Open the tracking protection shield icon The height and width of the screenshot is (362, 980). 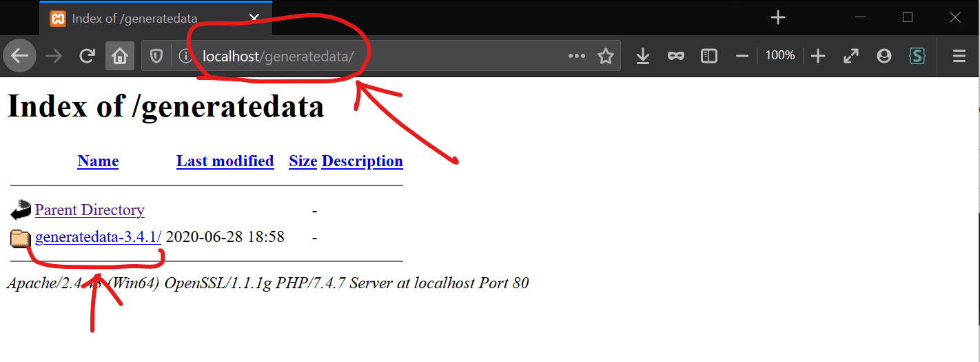[156, 56]
